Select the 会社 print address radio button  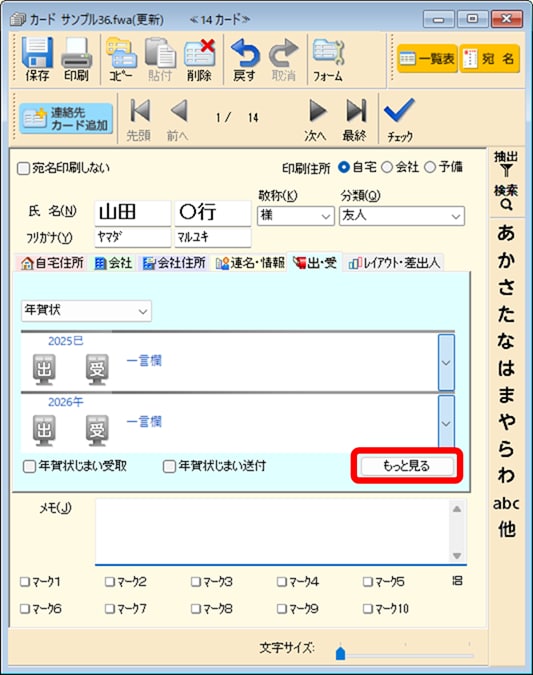387,167
